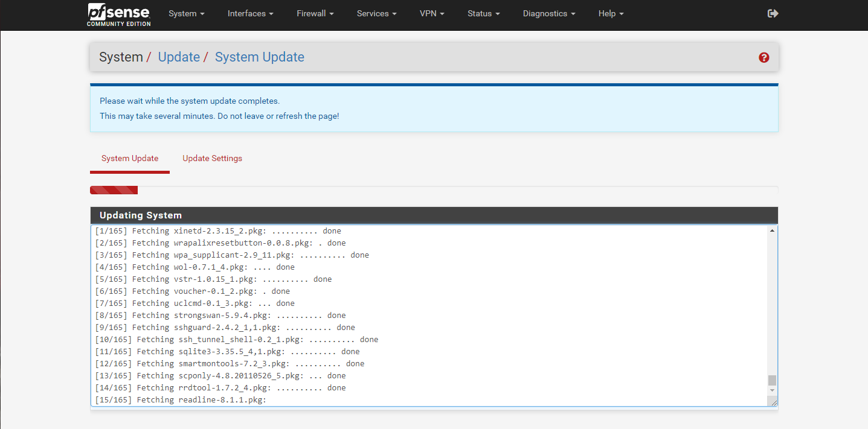Click the System breadcrumb text

tap(121, 57)
